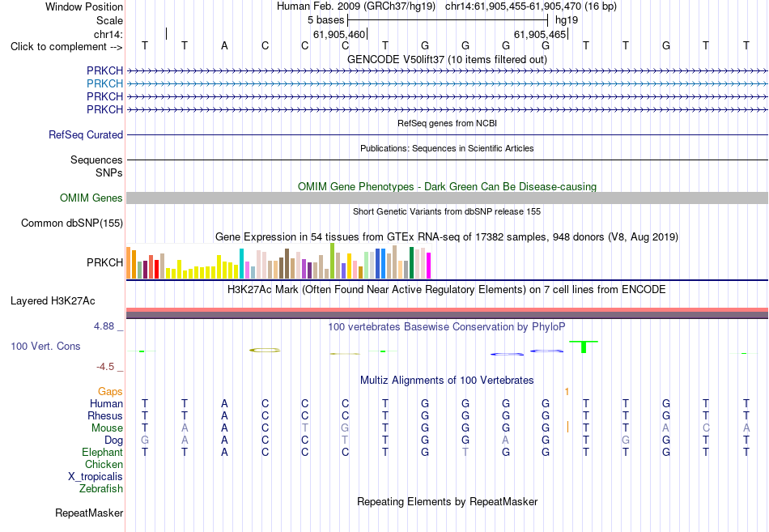Click the gray T in Elephant row

point(465,452)
